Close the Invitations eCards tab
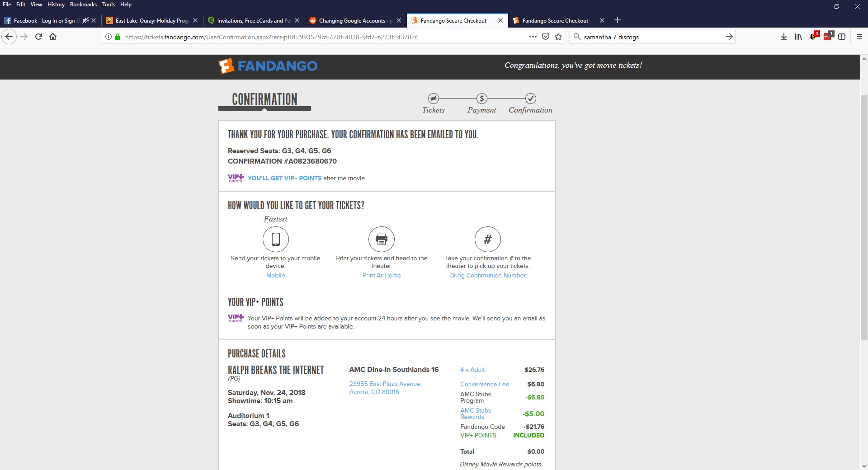This screenshot has height=470, width=868. pos(297,20)
